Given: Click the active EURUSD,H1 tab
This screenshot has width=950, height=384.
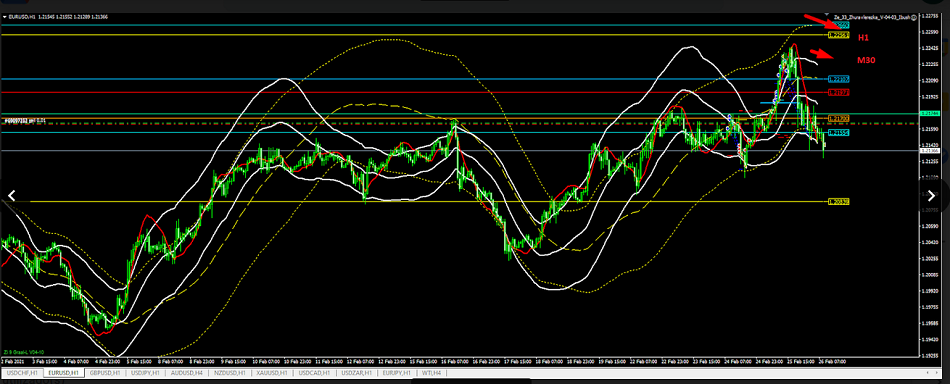Looking at the screenshot, I should tap(65, 372).
